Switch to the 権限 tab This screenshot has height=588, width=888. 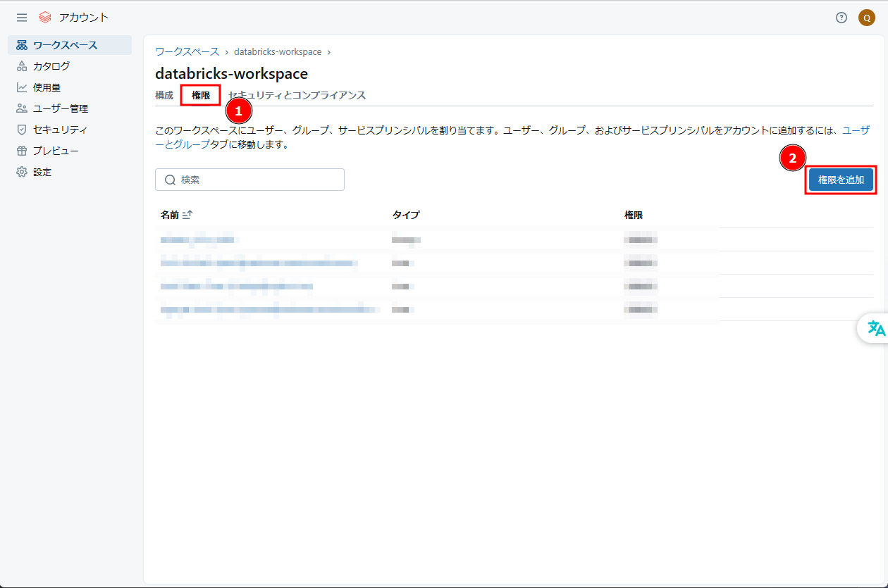[x=201, y=95]
